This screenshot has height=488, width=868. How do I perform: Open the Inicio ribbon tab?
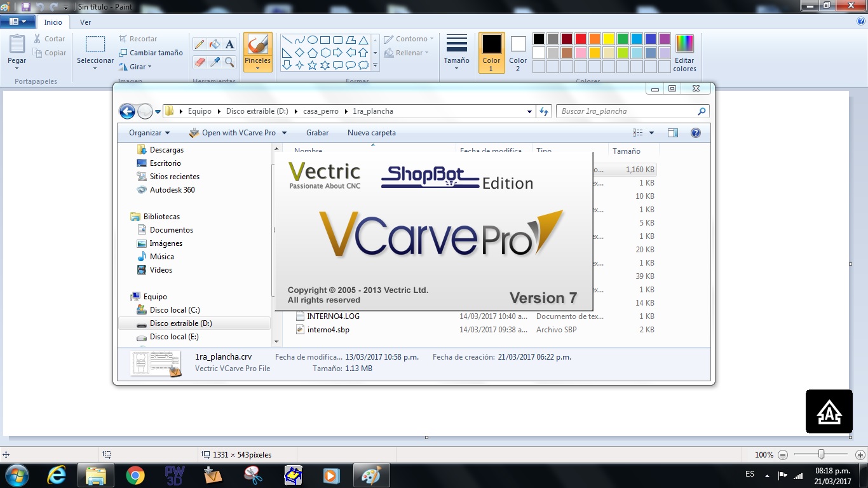point(53,22)
